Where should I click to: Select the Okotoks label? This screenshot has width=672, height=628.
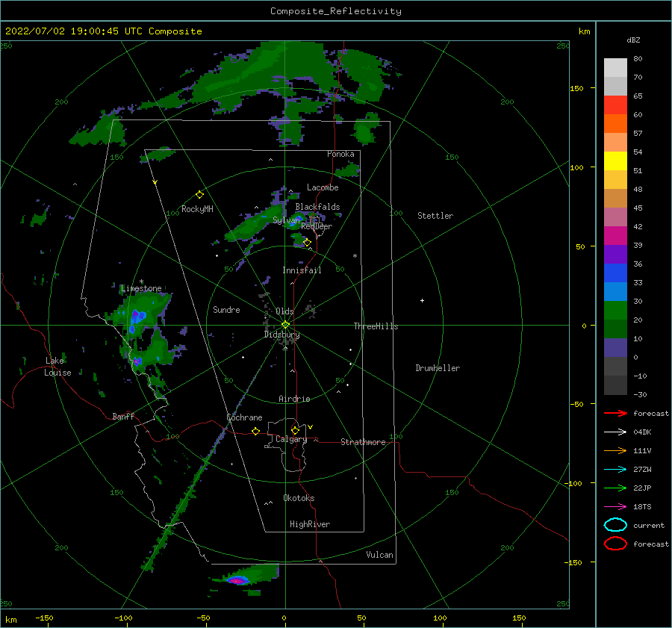click(299, 498)
